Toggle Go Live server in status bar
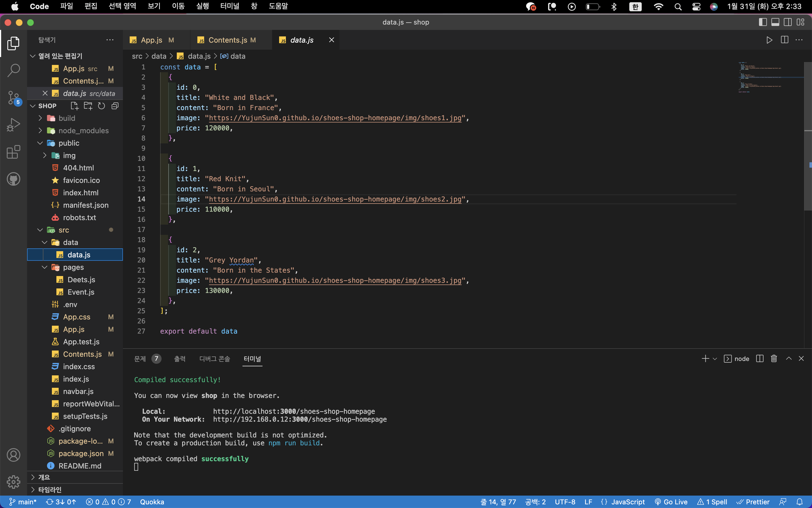 point(671,502)
